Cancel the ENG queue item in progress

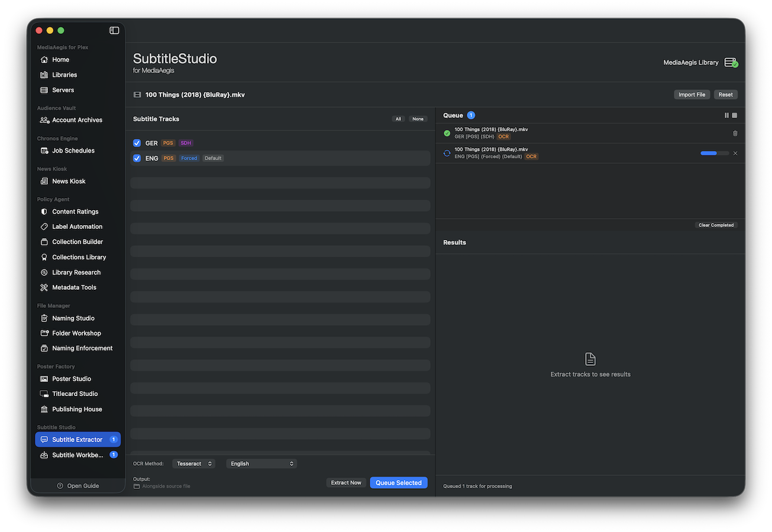coord(735,153)
